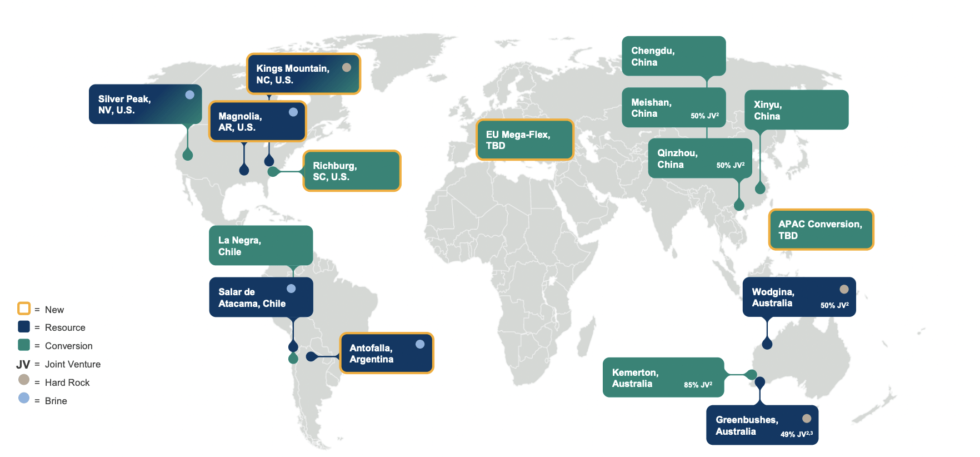
Task: Click the '50% JV' text in Meishan box
Action: tap(704, 116)
